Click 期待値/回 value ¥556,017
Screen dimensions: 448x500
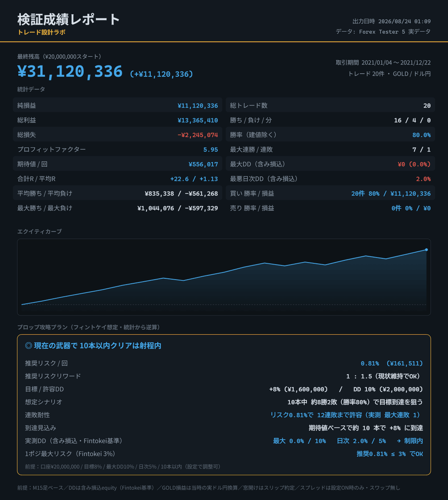203,164
